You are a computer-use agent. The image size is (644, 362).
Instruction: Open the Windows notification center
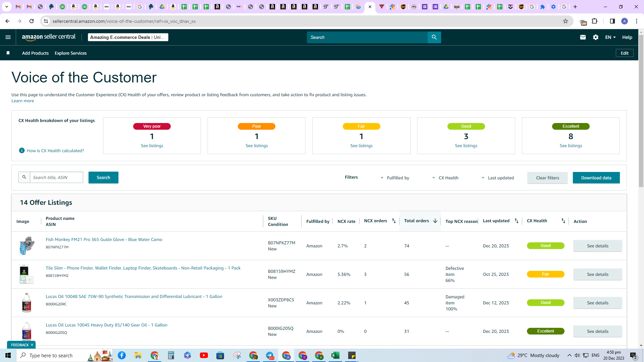634,355
